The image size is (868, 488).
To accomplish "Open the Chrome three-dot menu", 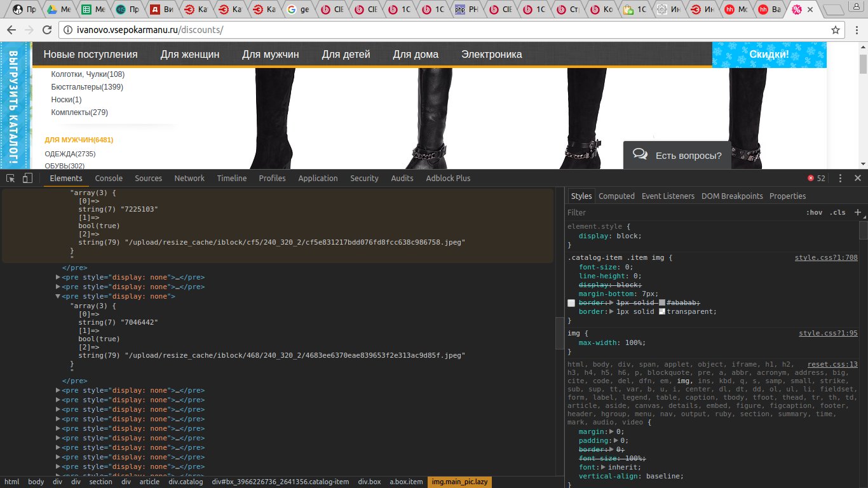I will click(x=855, y=30).
